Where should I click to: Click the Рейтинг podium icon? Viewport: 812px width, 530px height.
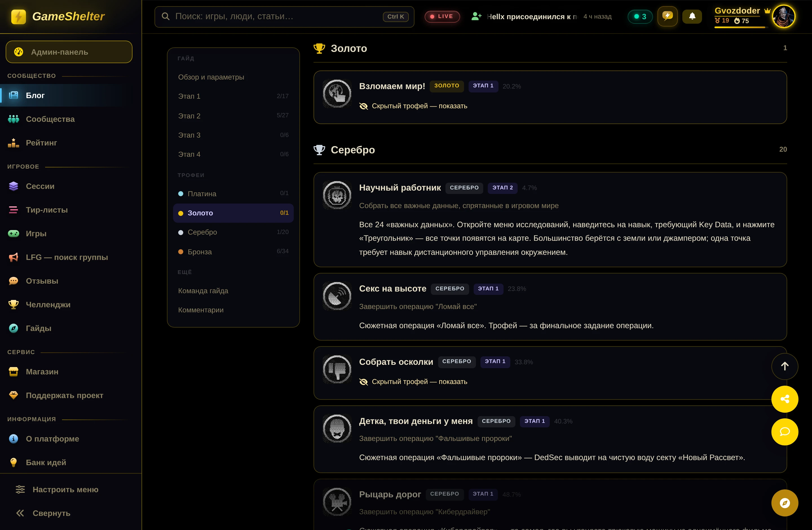coord(13,143)
